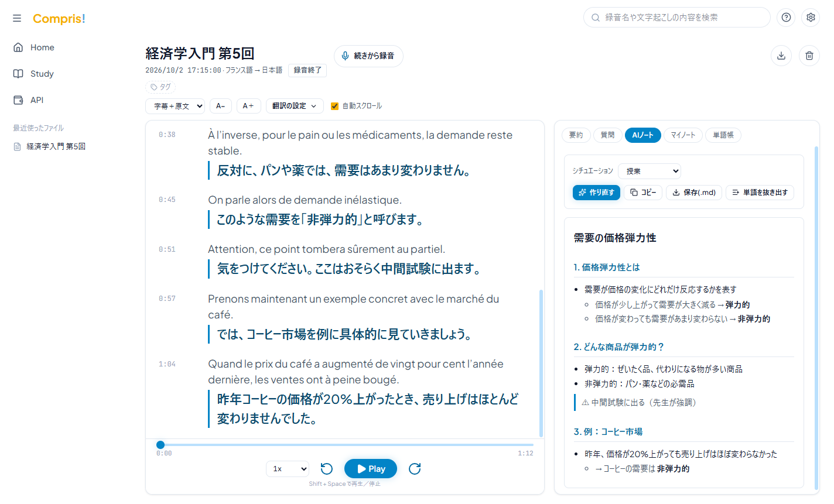Open the hamburger menu icon
834x504 pixels.
17,18
